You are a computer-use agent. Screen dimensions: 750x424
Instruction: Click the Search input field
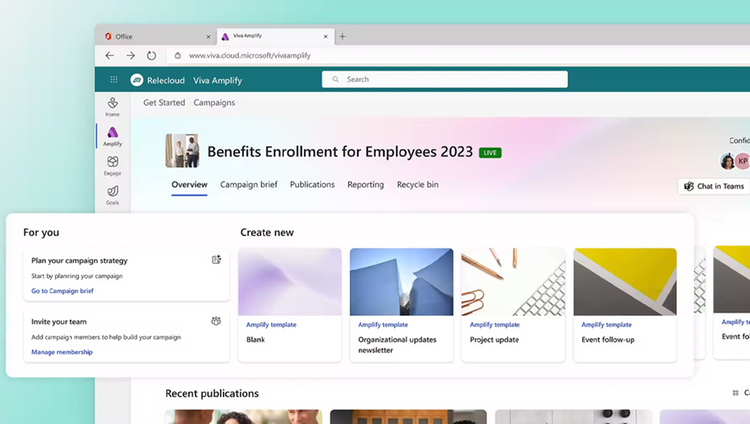click(445, 79)
